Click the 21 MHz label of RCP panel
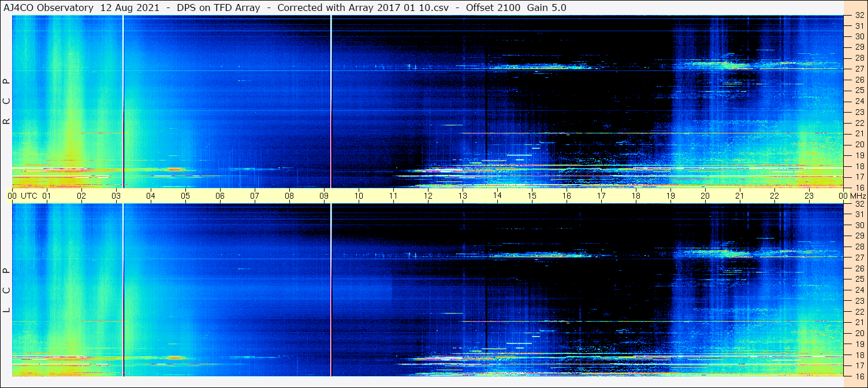 coord(859,133)
